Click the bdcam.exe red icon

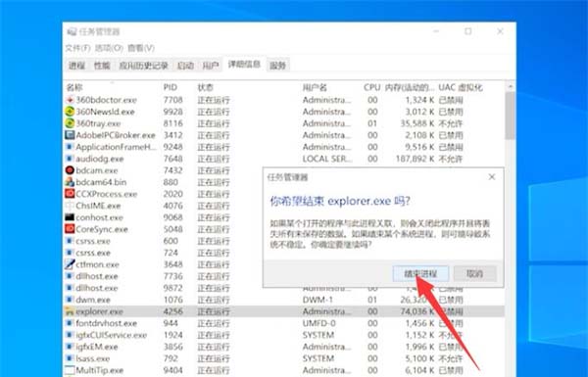(70, 170)
